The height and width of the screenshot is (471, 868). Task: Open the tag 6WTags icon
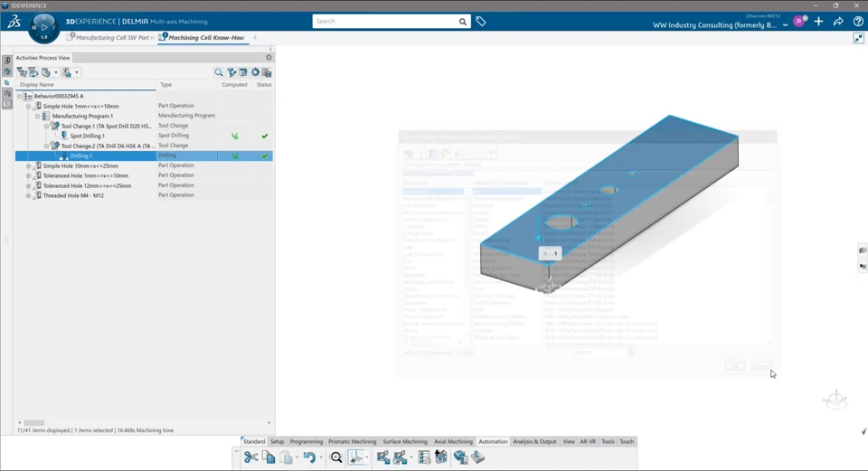(x=480, y=22)
